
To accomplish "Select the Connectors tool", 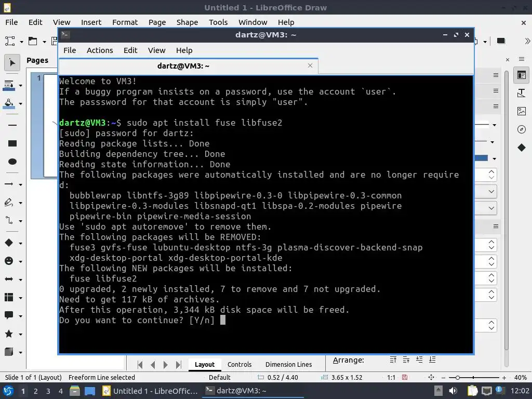I will pyautogui.click(x=9, y=220).
